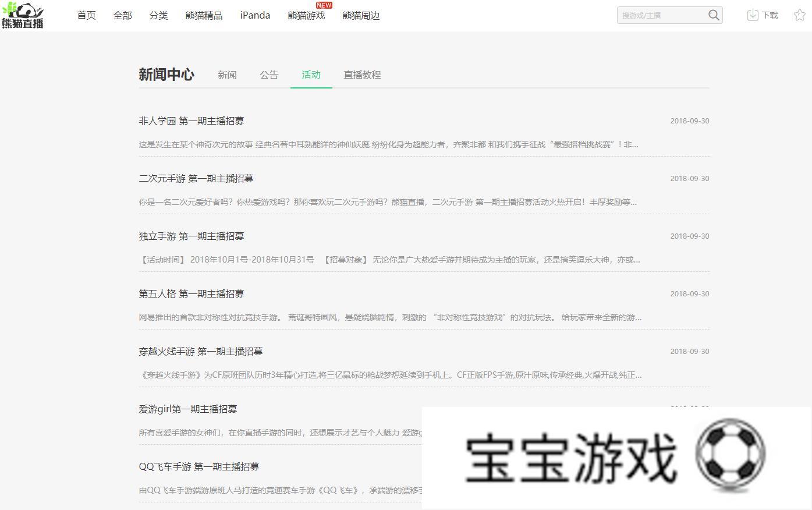
Task: Click the 熊猫直播 panda logo
Action: [x=23, y=15]
